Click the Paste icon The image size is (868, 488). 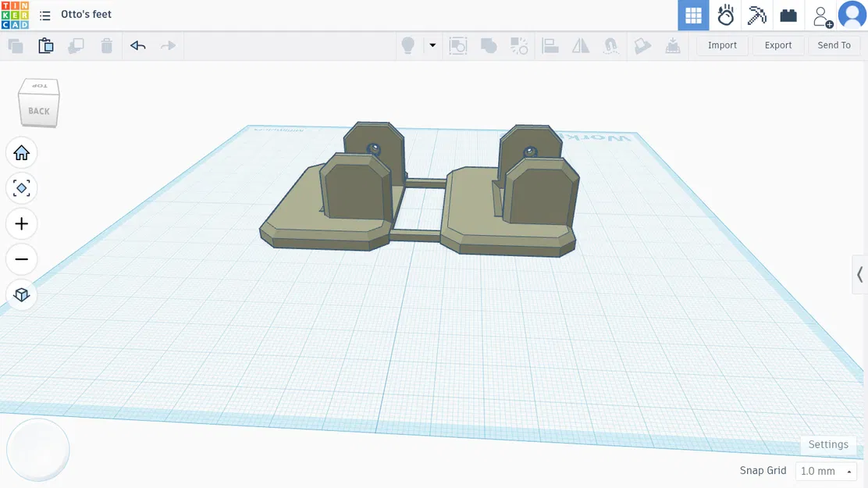pyautogui.click(x=46, y=45)
